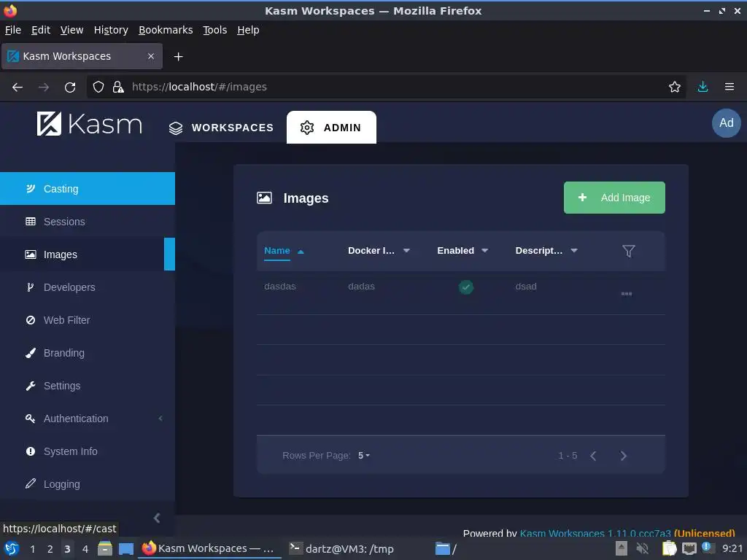Open the Sessions sidebar item

[x=88, y=222]
